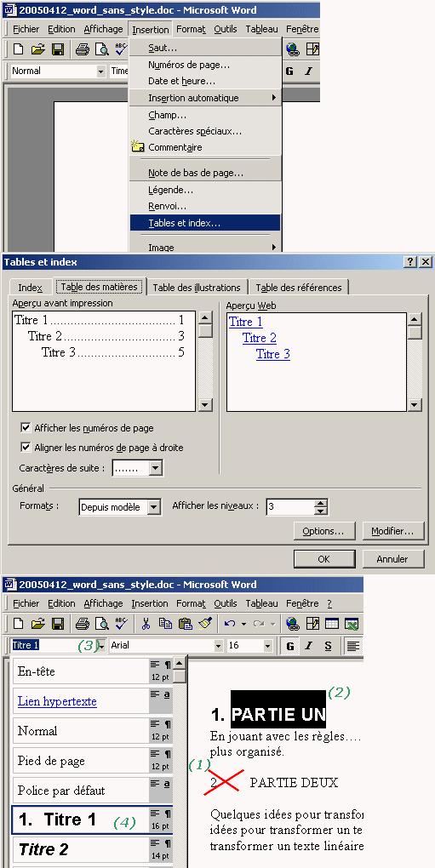Click the Insert Excel worksheet icon

(x=352, y=624)
